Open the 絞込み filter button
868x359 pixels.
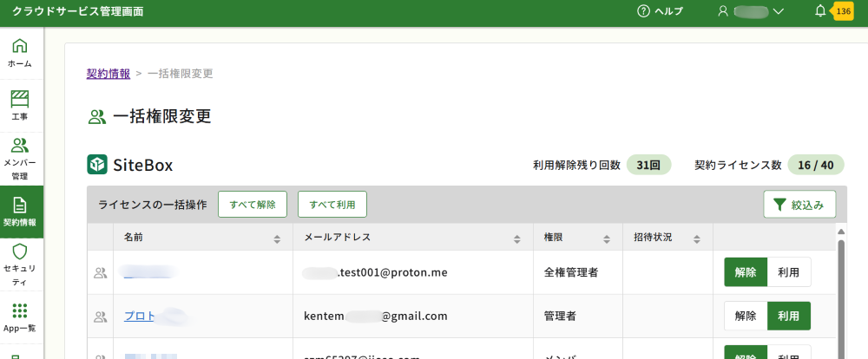[799, 205]
